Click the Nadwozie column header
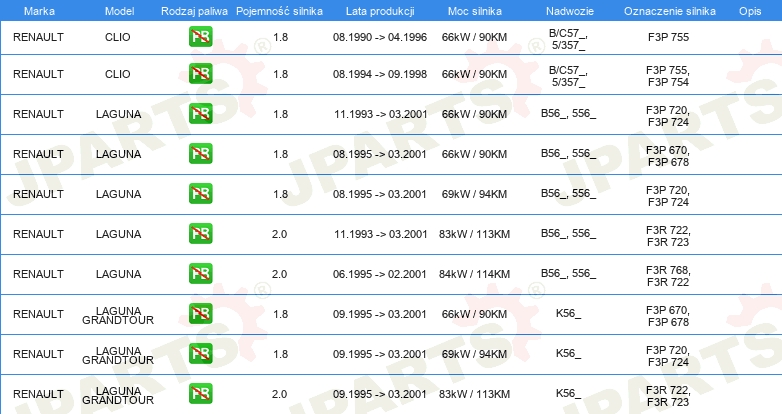The image size is (782, 414). pos(570,11)
